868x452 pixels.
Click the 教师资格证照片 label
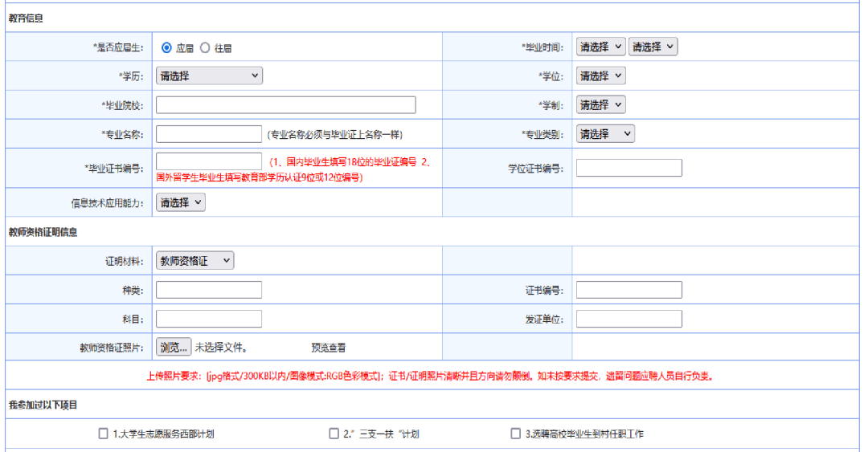(111, 348)
